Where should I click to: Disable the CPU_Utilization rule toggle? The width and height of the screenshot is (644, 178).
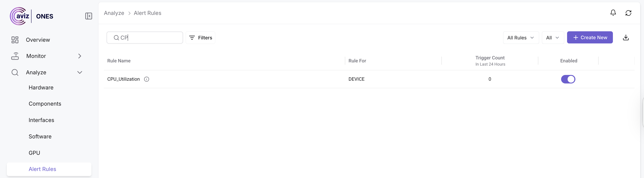tap(568, 79)
